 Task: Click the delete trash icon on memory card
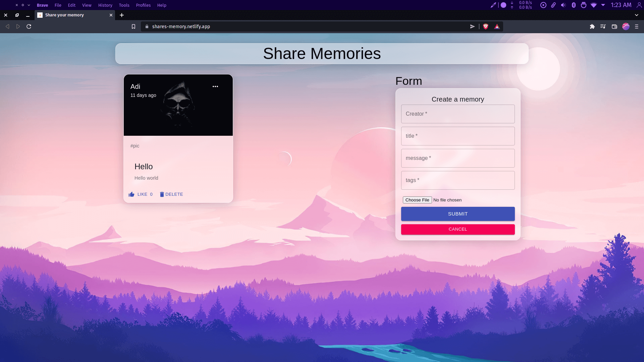tap(171, 194)
